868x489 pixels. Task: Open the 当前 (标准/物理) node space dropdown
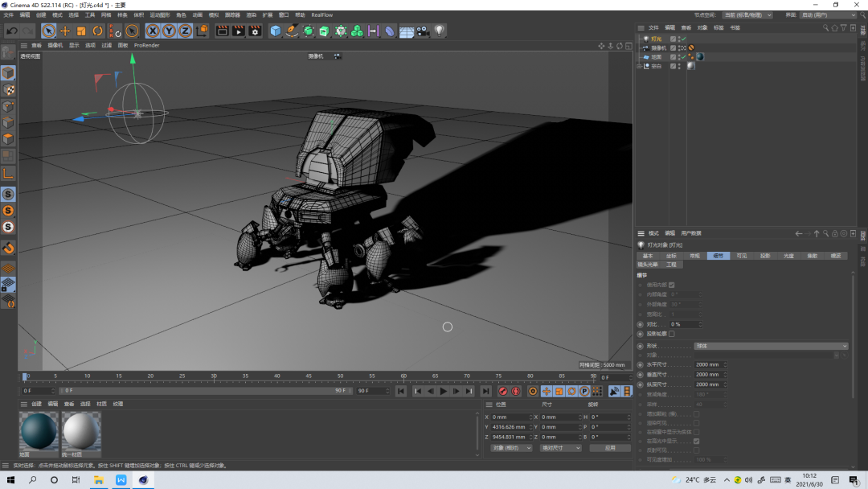tap(747, 15)
